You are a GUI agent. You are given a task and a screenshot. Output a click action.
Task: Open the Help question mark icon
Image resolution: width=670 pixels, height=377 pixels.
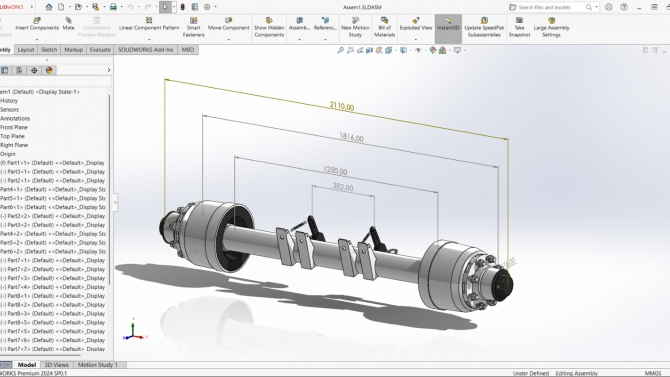pyautogui.click(x=624, y=7)
